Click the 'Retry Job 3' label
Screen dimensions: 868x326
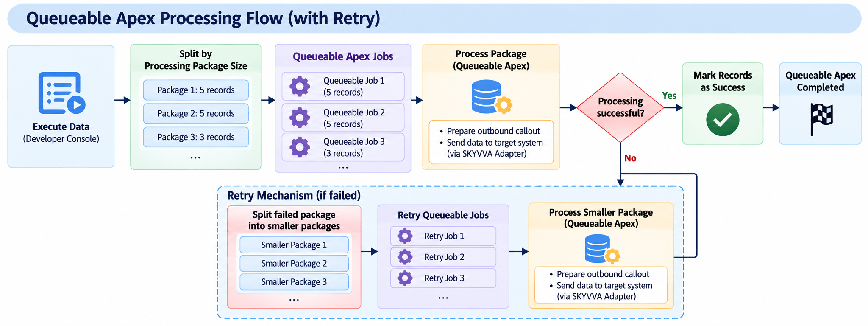444,278
